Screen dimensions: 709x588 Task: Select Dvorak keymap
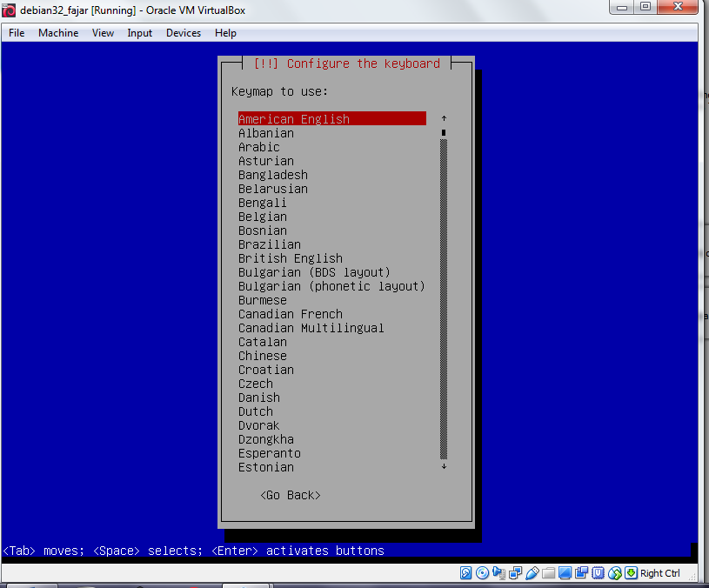[259, 425]
